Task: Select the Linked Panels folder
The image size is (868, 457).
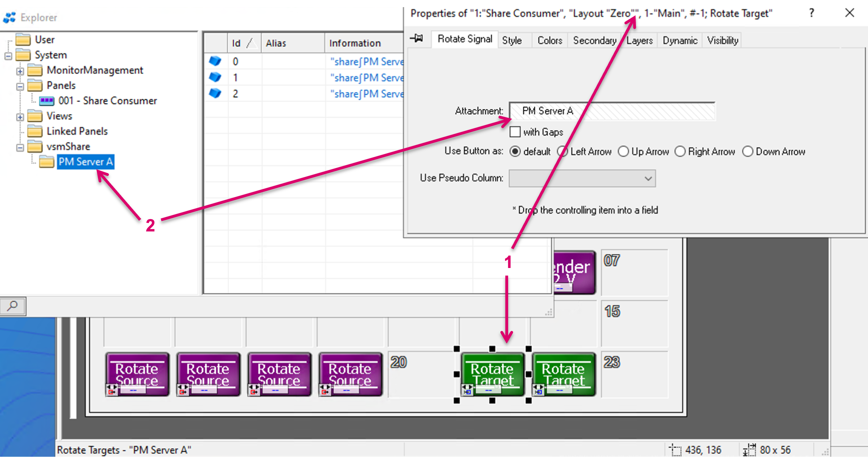Action: [x=77, y=131]
